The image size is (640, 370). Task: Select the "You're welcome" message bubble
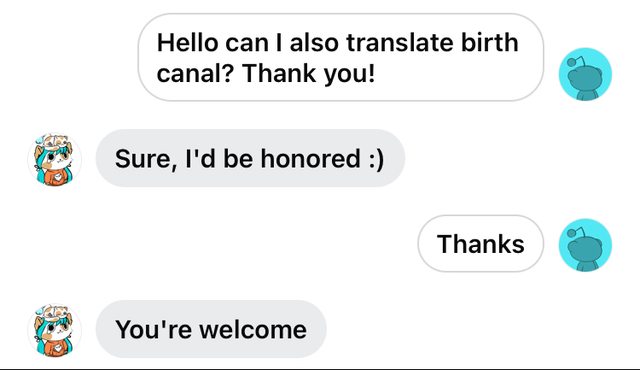[211, 329]
